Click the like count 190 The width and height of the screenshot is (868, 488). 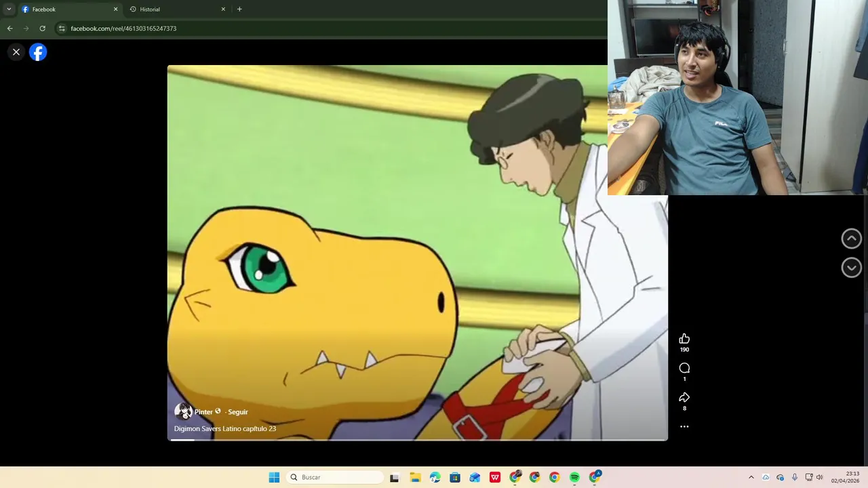point(684,350)
